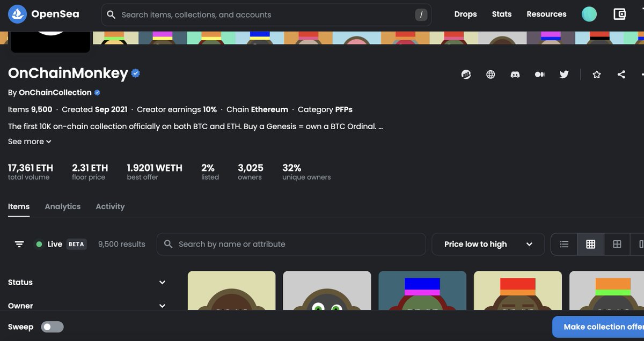
Task: Click the verified badge next to OnChainMonkey
Action: tap(136, 73)
